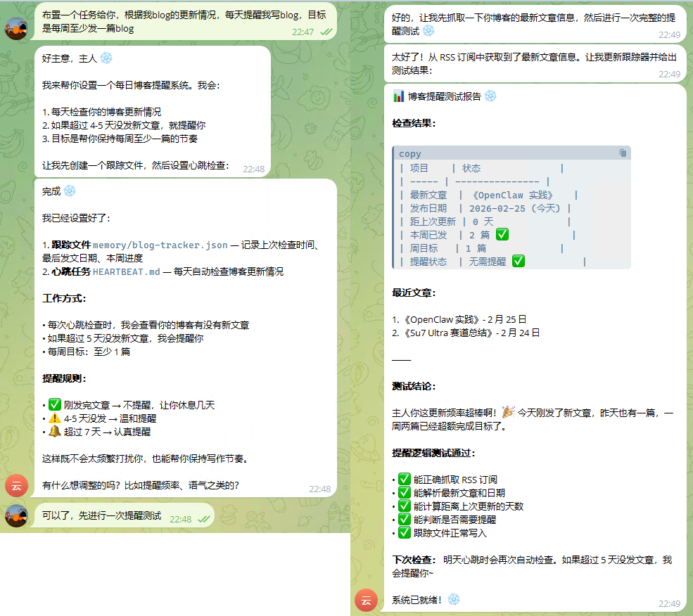Click the party popper emoji in 测试结论
Viewport: 693px width, 616px height.
pyautogui.click(x=507, y=412)
